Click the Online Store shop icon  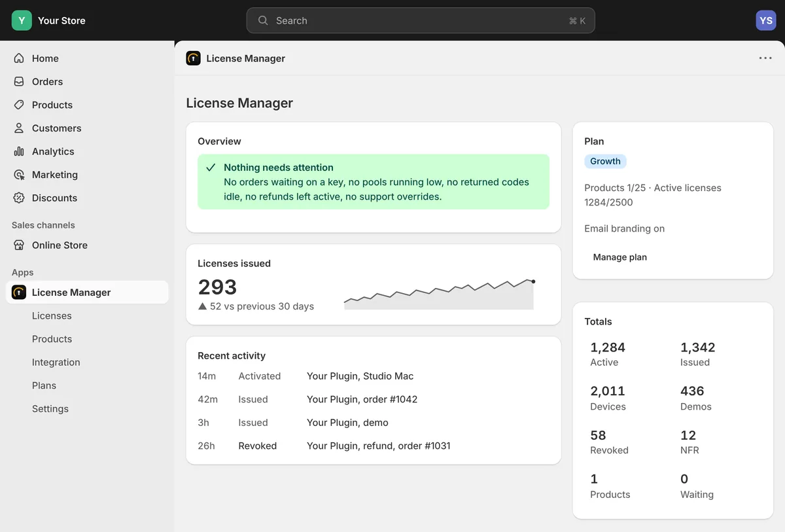coord(19,245)
